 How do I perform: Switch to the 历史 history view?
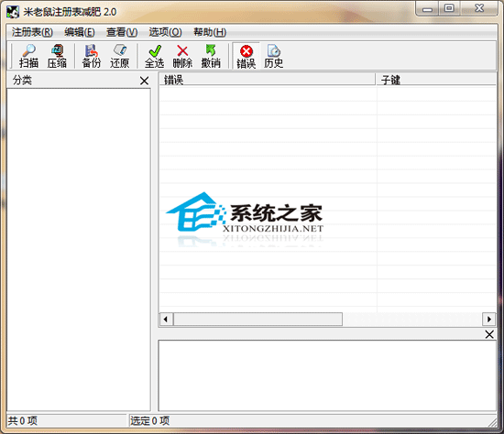tap(274, 56)
